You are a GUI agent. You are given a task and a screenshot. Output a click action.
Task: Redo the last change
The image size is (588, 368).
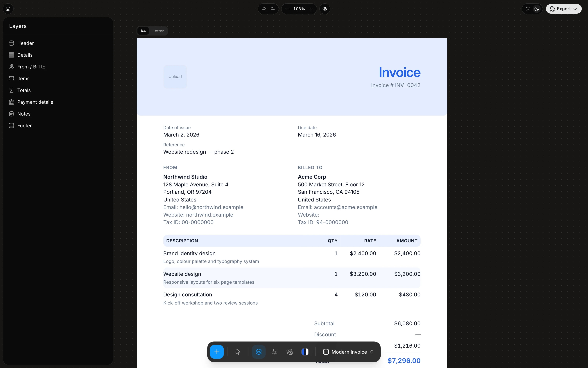tap(273, 9)
